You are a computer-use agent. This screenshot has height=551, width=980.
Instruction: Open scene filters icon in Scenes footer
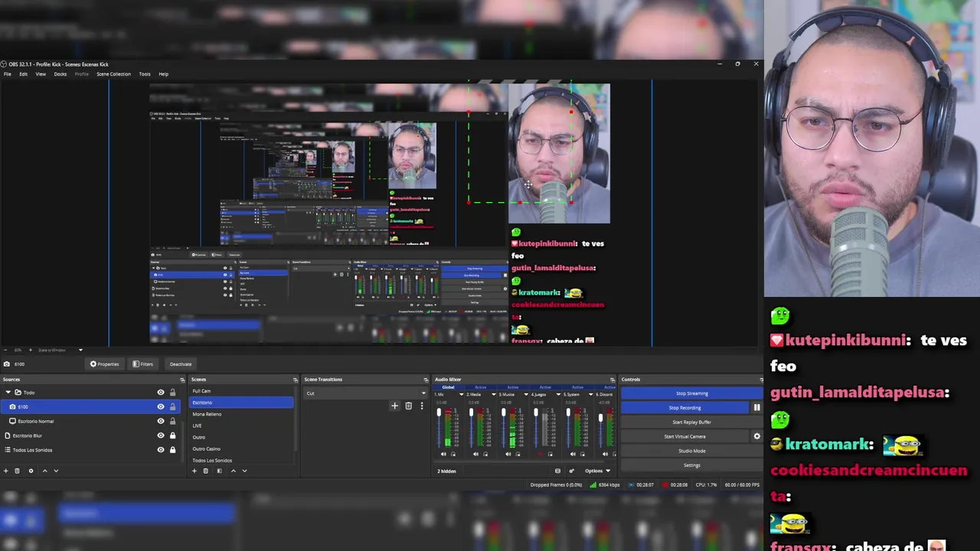219,471
